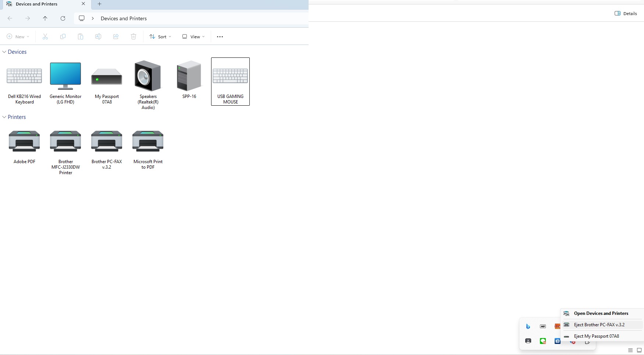Click the green chat bubble tray icon

[x=543, y=341]
